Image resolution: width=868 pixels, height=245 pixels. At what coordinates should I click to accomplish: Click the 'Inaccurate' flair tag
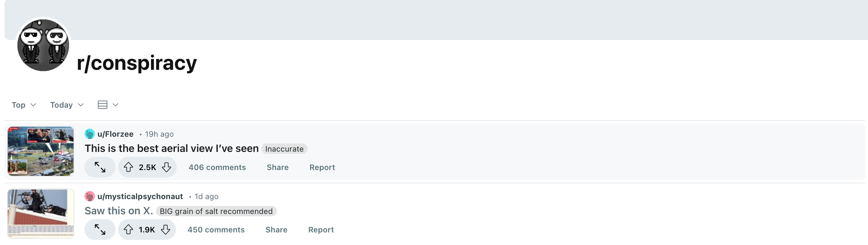284,149
